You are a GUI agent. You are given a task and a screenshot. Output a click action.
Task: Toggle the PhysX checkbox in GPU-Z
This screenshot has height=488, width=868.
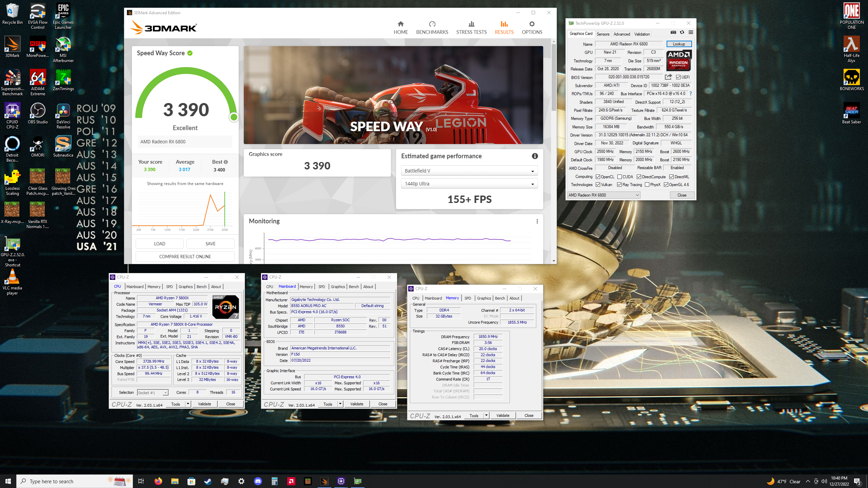[x=647, y=185]
